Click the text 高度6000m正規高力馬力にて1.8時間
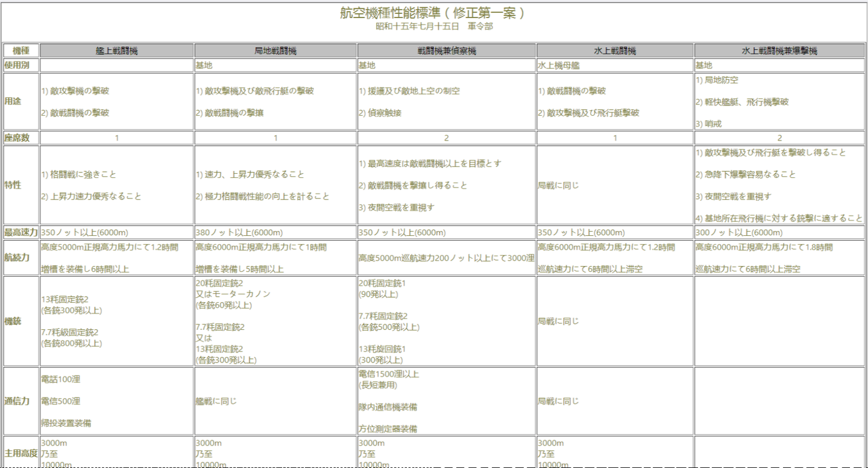 [x=764, y=247]
